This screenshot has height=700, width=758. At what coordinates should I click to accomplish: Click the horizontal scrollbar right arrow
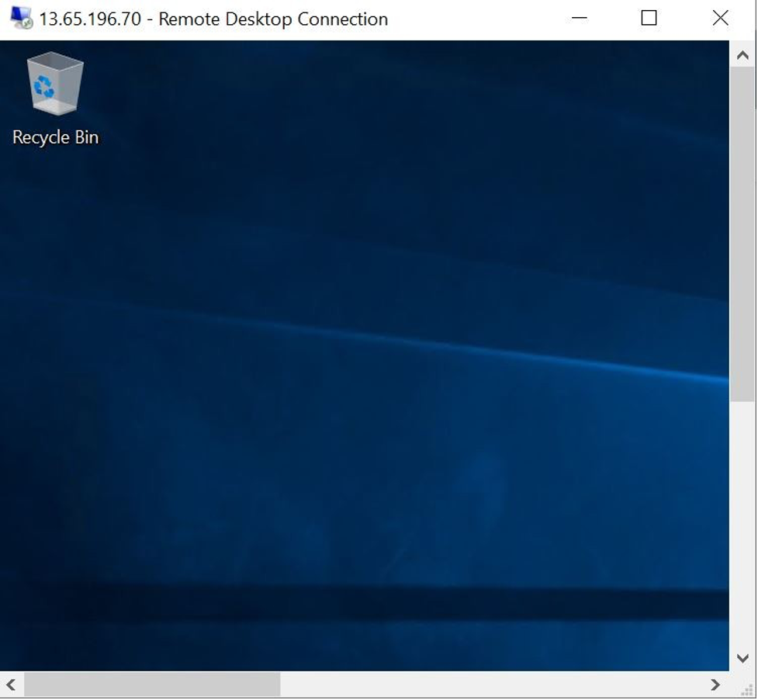[x=715, y=684]
